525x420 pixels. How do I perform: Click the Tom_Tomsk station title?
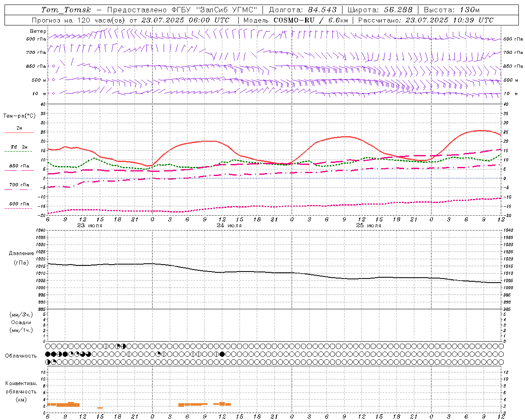point(66,10)
